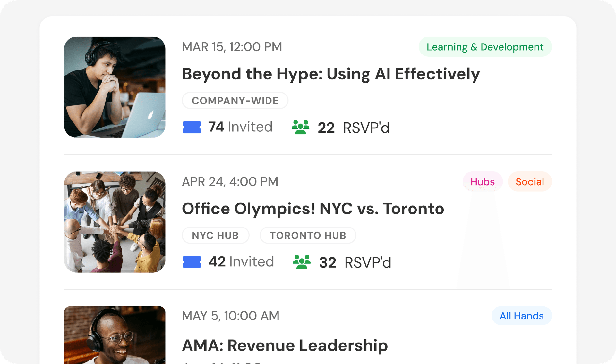
Task: Click the smiling man with headphones thumbnail
Action: (x=115, y=335)
